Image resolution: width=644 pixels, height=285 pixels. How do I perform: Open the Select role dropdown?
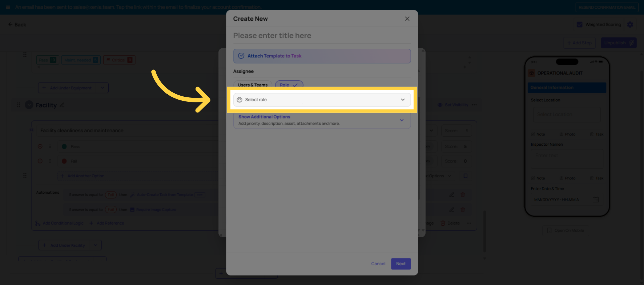click(322, 100)
